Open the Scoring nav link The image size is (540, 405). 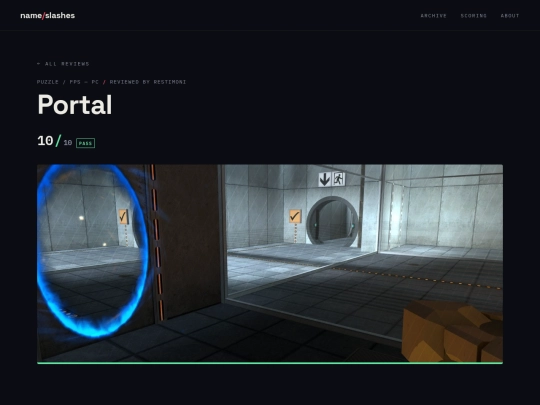pyautogui.click(x=474, y=16)
